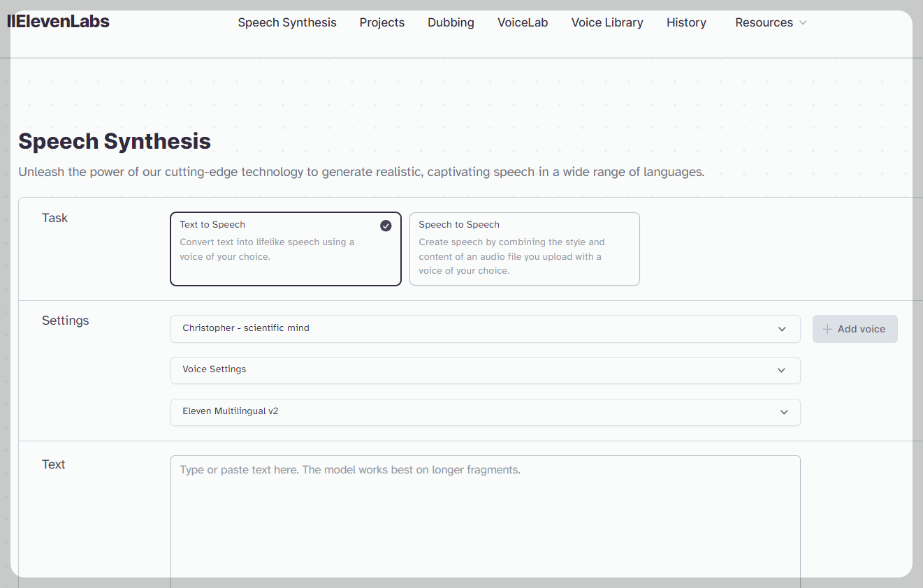The width and height of the screenshot is (923, 588).
Task: Click the chevron on the voice selector
Action: coord(782,329)
